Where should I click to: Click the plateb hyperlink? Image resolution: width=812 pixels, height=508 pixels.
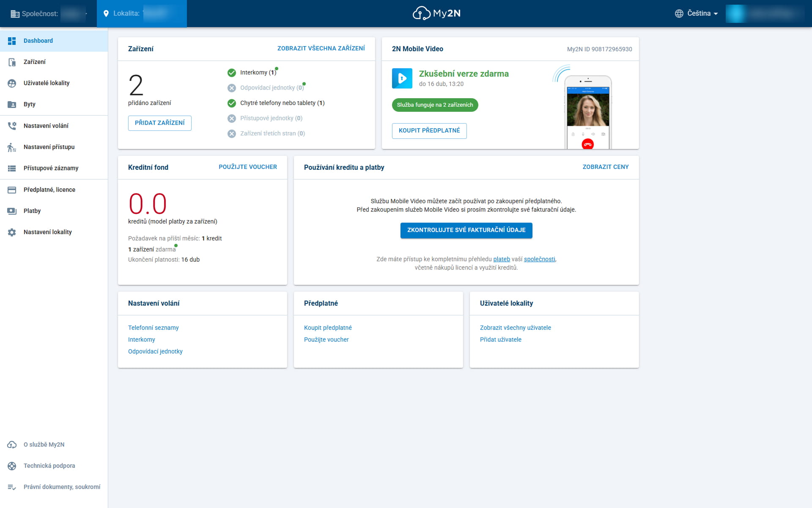[502, 259]
